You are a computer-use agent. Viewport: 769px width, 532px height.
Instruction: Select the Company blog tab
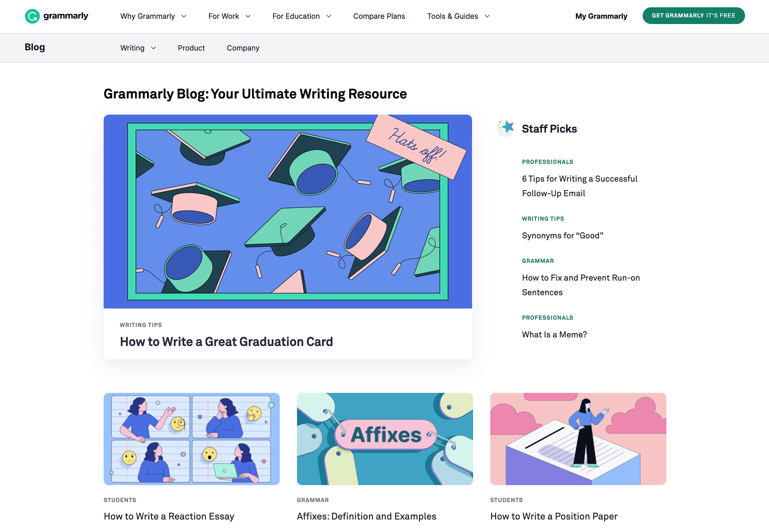coord(243,48)
